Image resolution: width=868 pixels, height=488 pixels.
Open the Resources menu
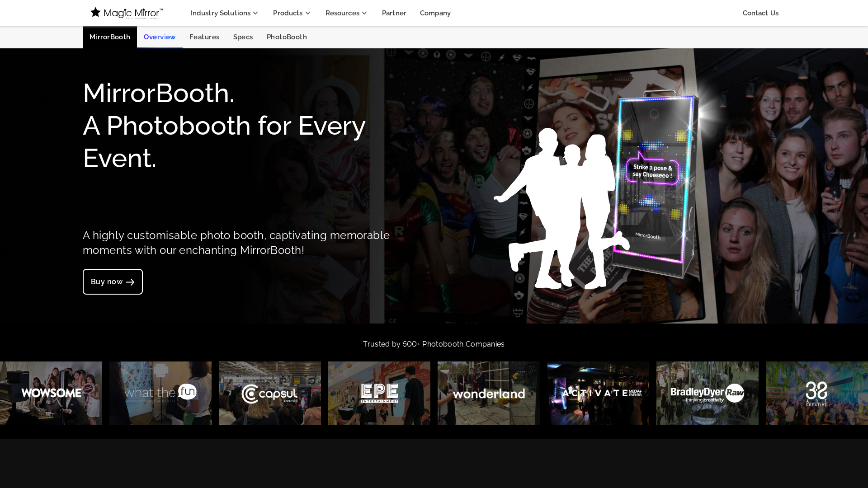click(346, 13)
